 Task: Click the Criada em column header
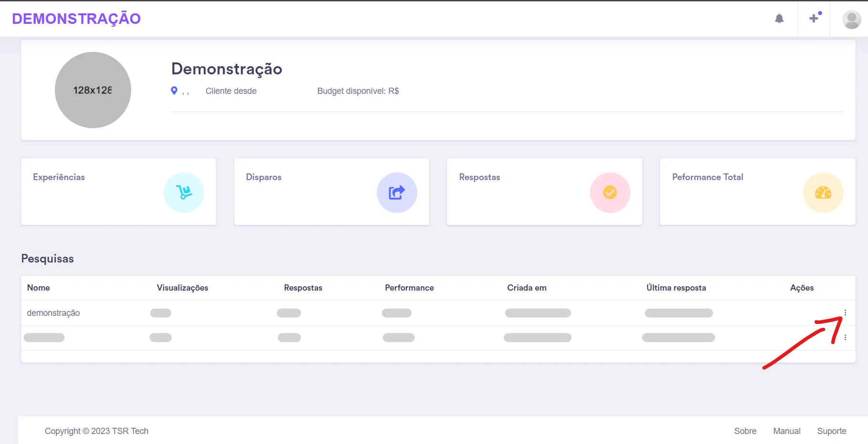527,288
